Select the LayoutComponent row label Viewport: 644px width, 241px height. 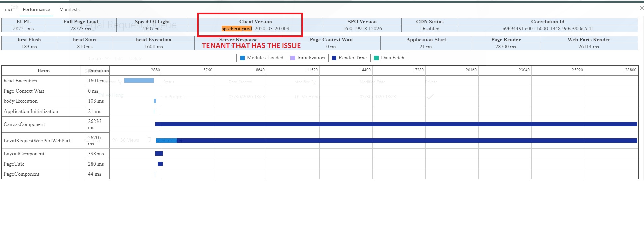click(x=24, y=154)
